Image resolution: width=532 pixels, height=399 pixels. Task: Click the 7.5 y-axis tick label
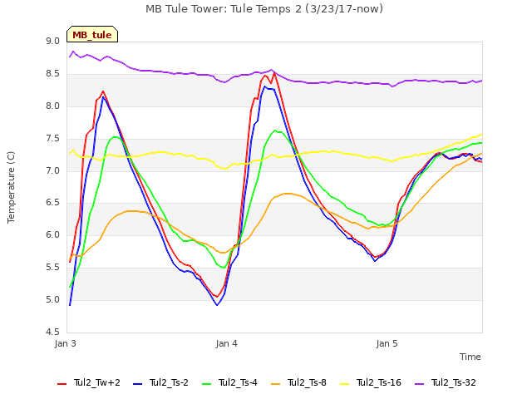coord(52,139)
